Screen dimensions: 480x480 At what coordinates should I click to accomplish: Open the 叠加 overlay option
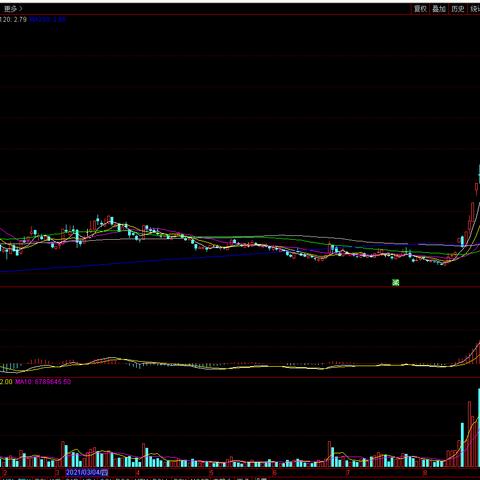(x=439, y=9)
